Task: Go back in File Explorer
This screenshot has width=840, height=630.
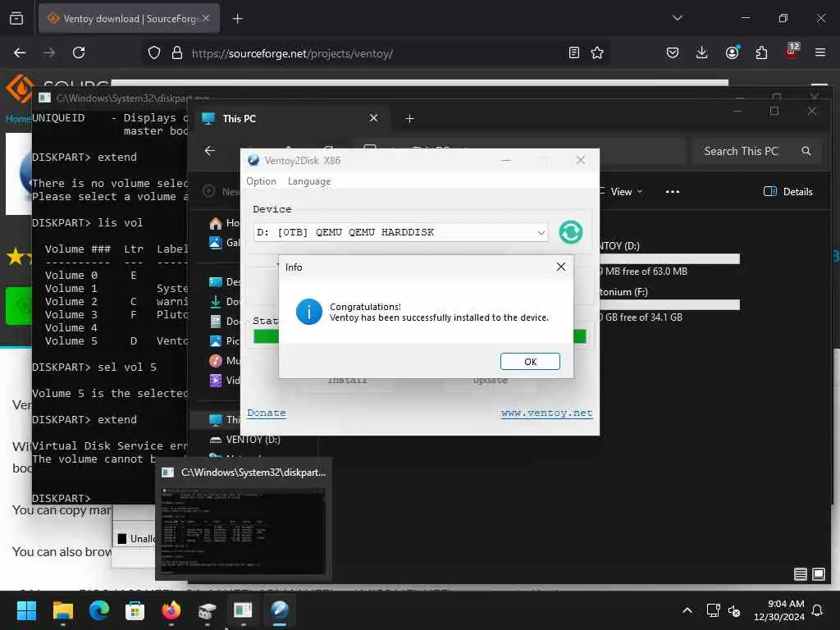Action: coord(210,151)
